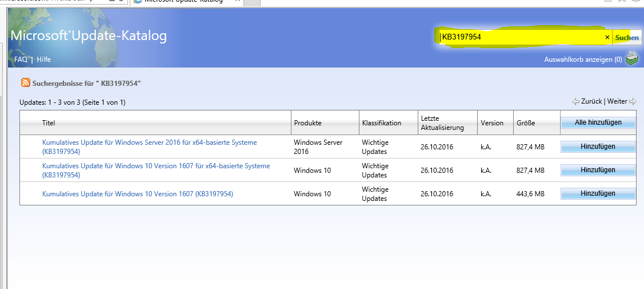Viewport: 644px width, 289px height.
Task: Click Suchergebnisse für KB3197954 heading
Action: click(x=87, y=83)
